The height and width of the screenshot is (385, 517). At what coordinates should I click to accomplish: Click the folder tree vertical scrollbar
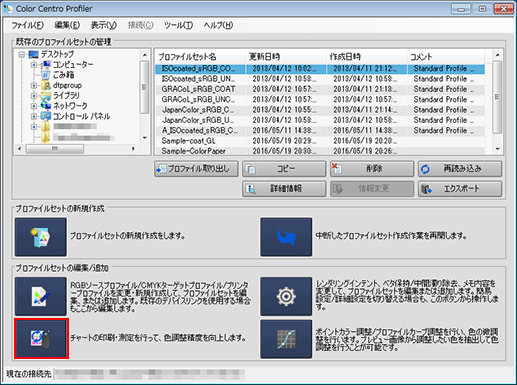point(144,87)
